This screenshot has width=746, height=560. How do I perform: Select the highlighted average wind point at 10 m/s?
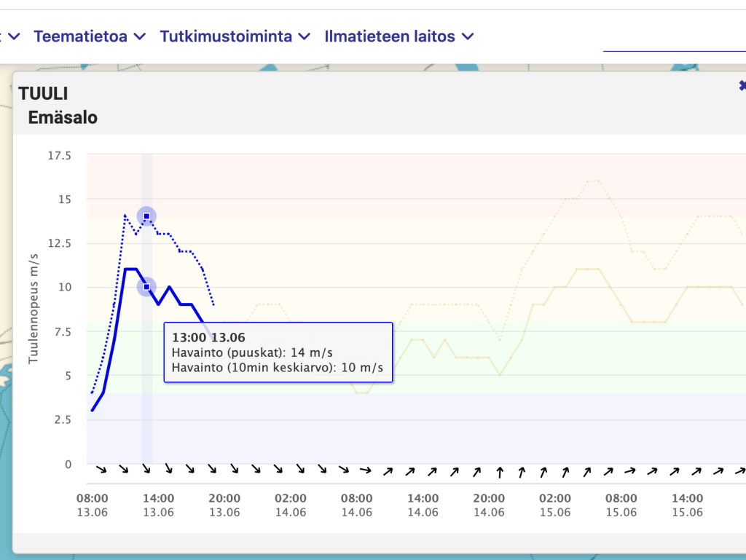(146, 287)
